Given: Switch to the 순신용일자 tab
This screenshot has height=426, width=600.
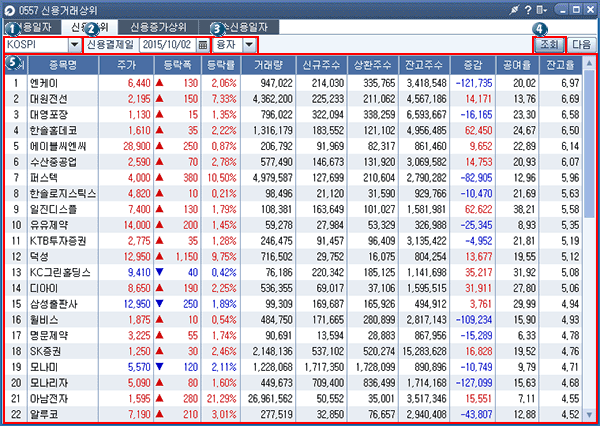Looking at the screenshot, I should [x=239, y=27].
